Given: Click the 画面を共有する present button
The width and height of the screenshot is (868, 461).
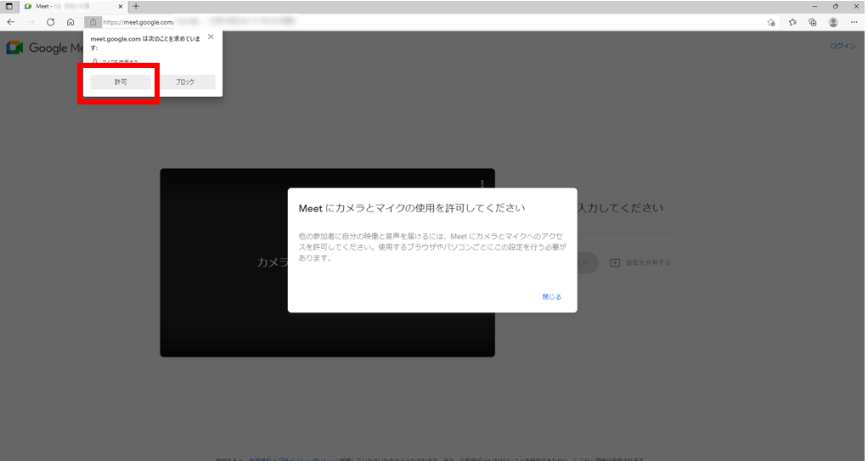Looking at the screenshot, I should (x=640, y=262).
